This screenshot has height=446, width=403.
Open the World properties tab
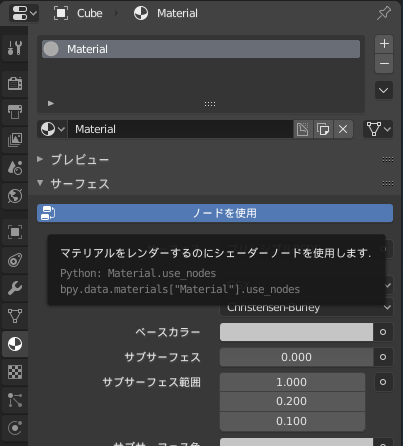click(15, 196)
